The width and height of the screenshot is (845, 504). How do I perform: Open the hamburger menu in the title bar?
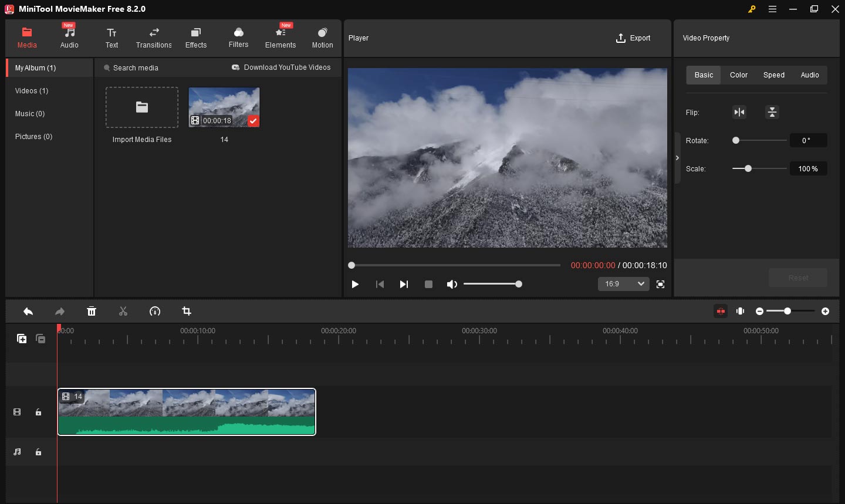tap(773, 9)
